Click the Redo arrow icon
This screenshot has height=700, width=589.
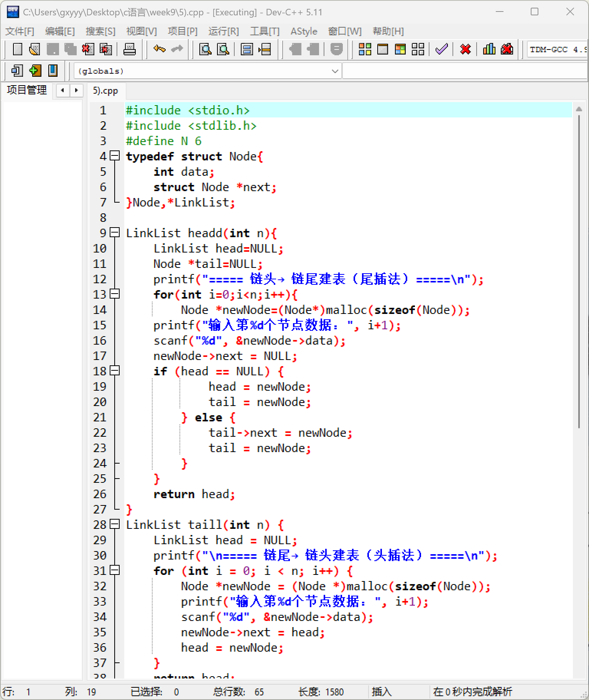pyautogui.click(x=177, y=49)
